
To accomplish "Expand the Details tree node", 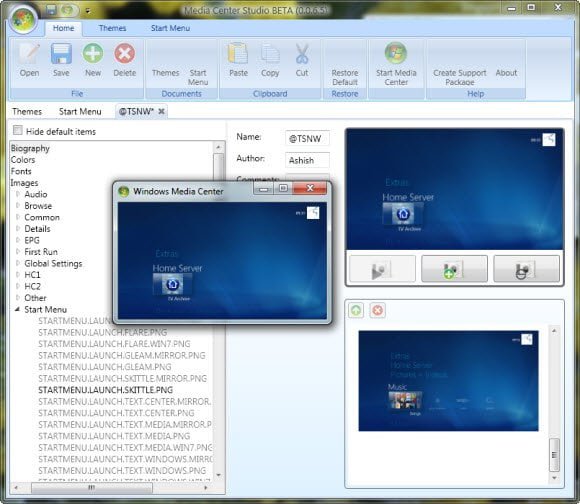I will coord(18,228).
